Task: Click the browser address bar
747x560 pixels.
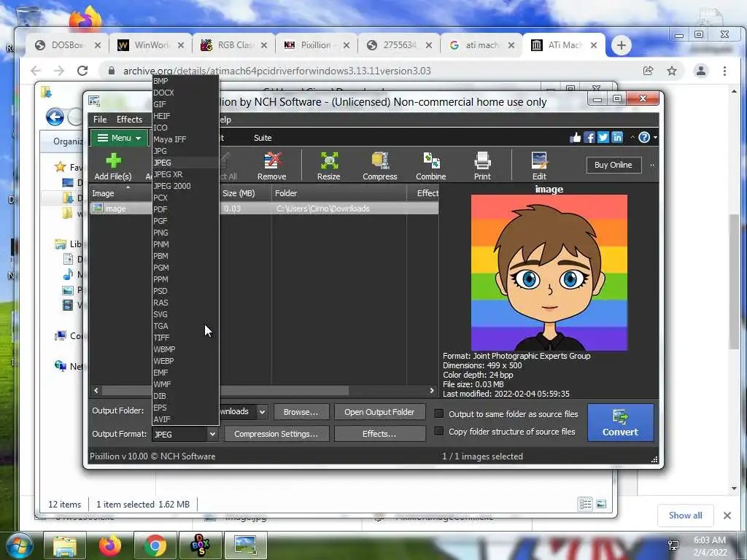Action: [x=371, y=71]
